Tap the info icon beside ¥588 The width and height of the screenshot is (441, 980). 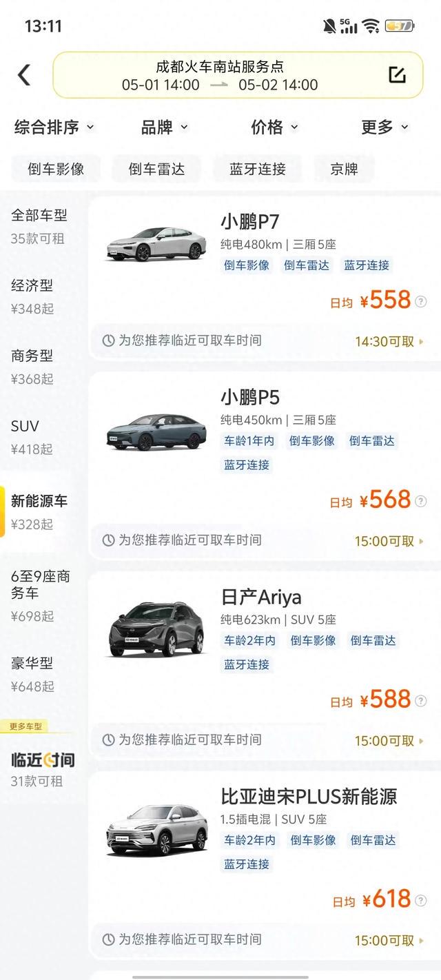[421, 700]
